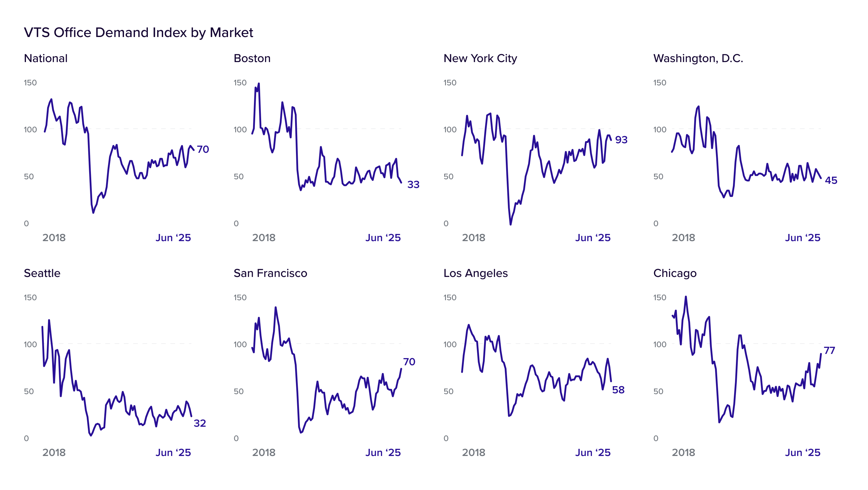Select the Seattle chart heading
868x490 pixels.
tap(42, 273)
